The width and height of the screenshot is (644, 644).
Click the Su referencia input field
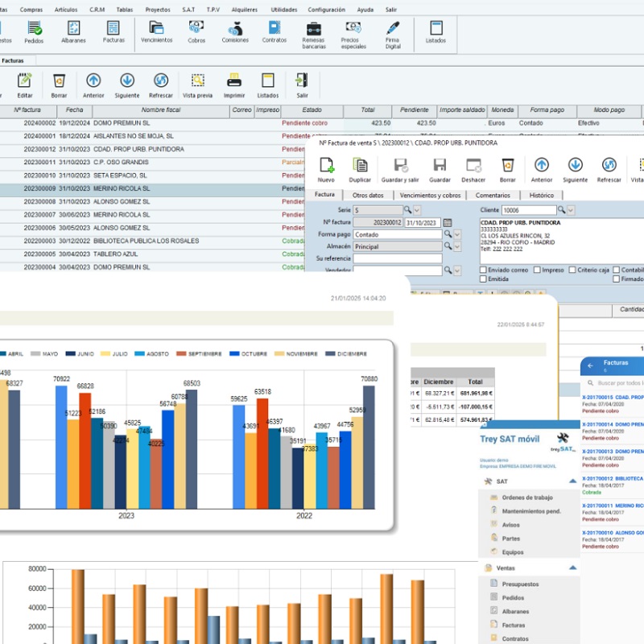coord(398,258)
